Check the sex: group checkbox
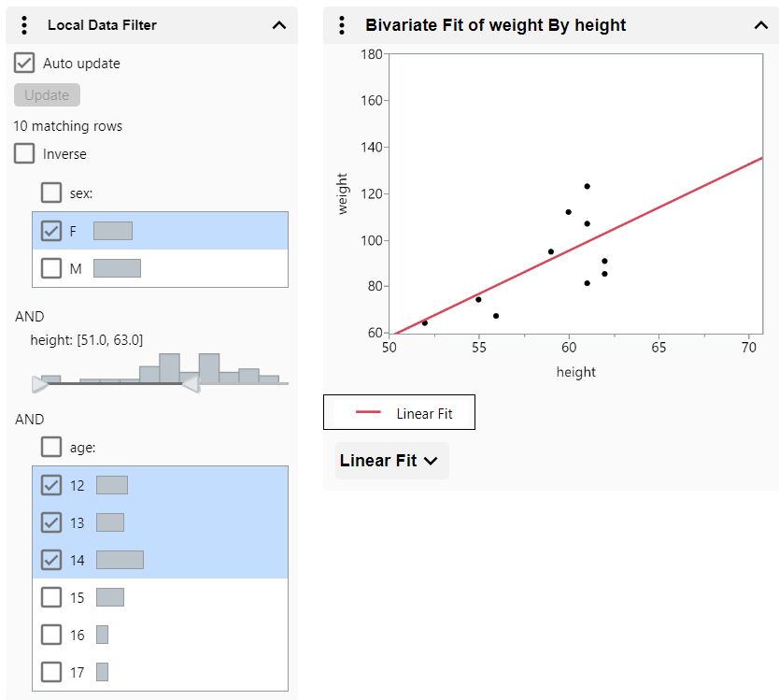This screenshot has width=779, height=700. [x=51, y=192]
